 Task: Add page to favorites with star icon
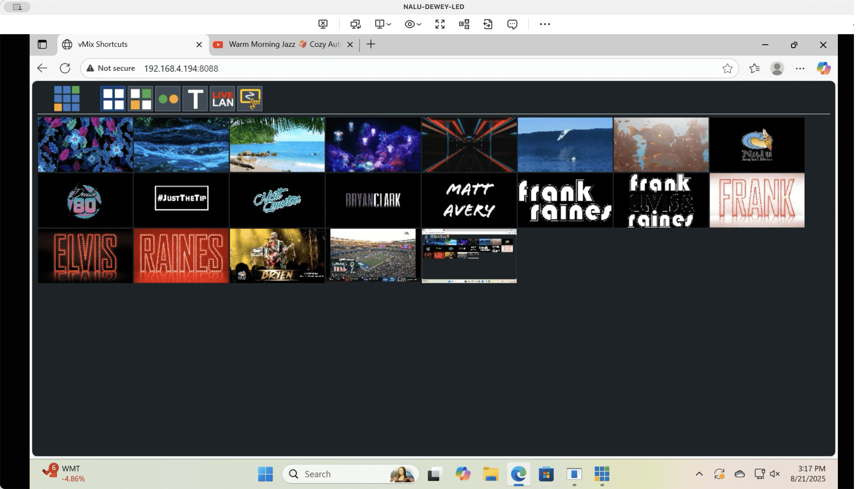(728, 68)
